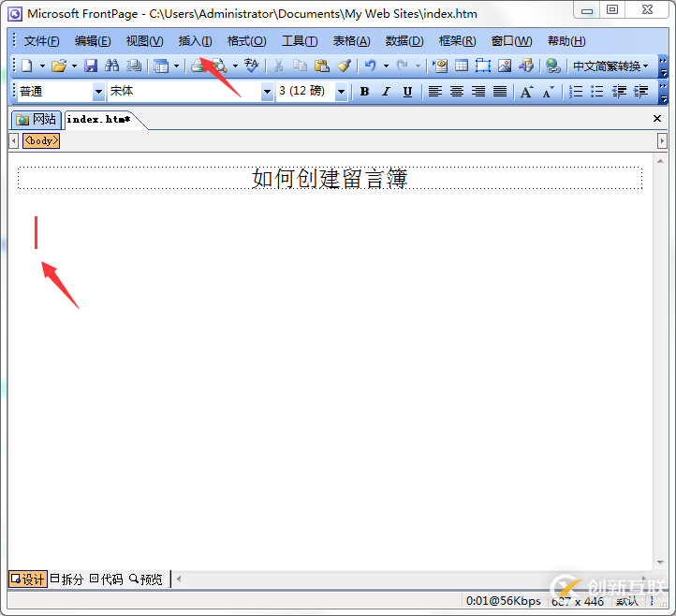This screenshot has height=616, width=676.
Task: Click the Insert Hyperlink globe icon
Action: [x=553, y=66]
